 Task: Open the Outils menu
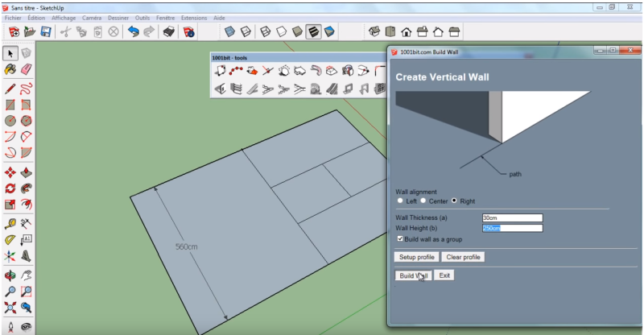pyautogui.click(x=142, y=18)
